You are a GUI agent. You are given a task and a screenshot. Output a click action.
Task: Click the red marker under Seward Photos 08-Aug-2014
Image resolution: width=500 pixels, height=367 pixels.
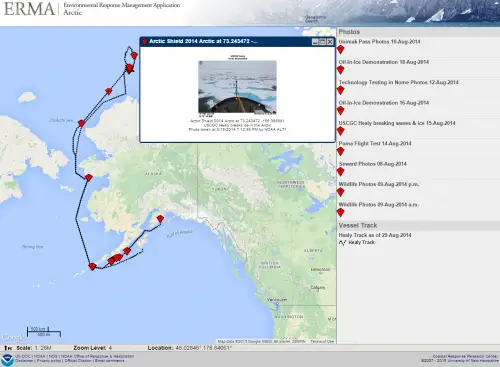click(340, 172)
